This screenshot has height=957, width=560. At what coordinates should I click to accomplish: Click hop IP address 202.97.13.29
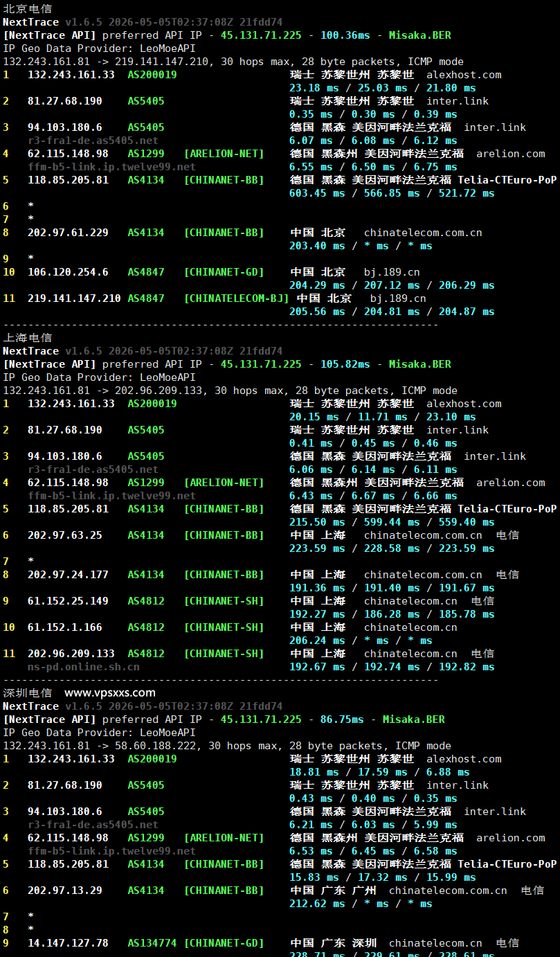[65, 891]
